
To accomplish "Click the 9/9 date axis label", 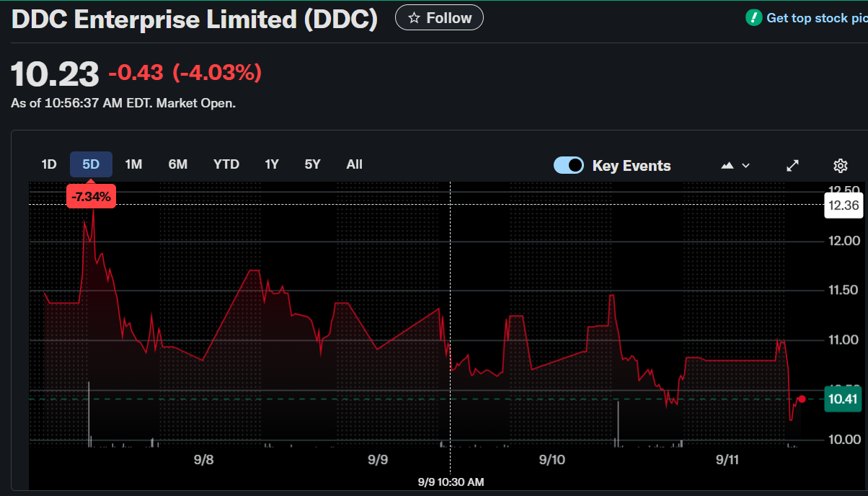I will coord(378,460).
